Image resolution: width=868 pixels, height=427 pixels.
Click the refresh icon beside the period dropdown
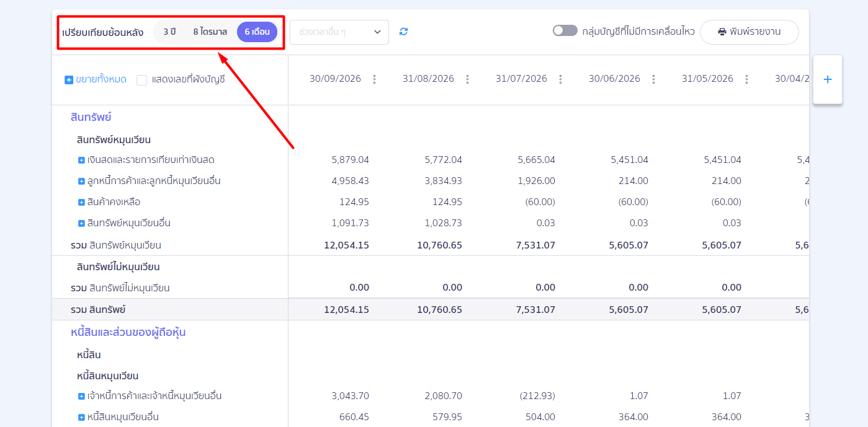coord(403,32)
